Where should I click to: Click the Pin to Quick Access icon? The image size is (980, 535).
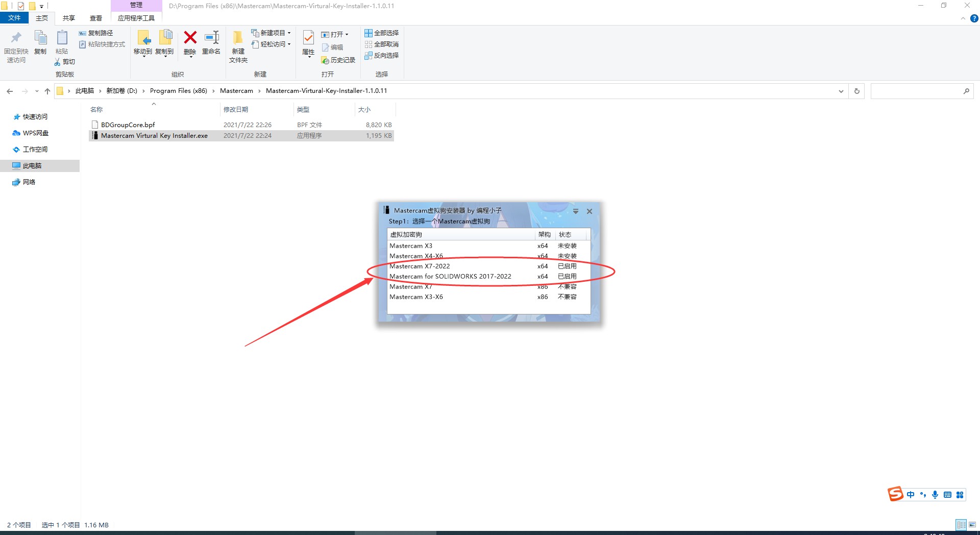(16, 38)
